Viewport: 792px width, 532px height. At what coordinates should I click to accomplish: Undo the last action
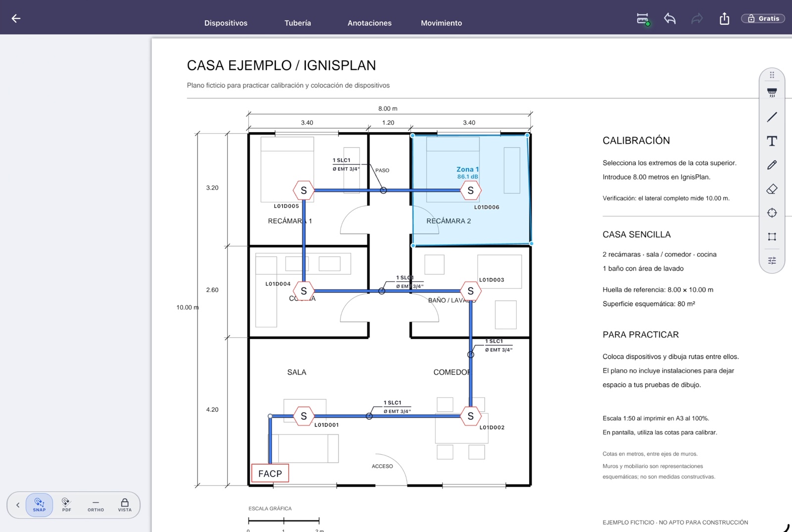coord(670,19)
